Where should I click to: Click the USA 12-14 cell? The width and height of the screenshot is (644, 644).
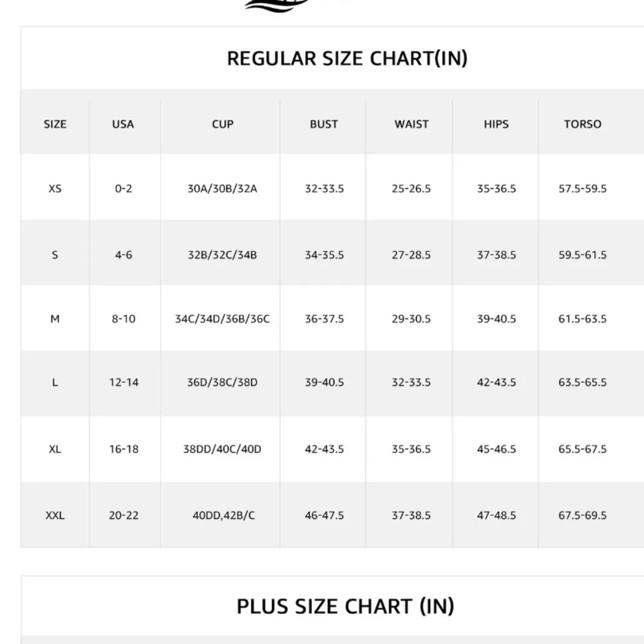tap(124, 382)
